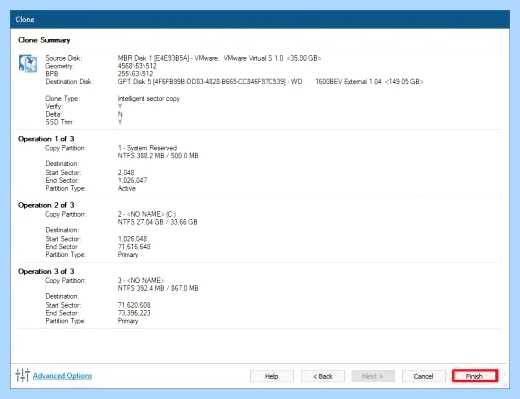Click the Destination Disk label

click(x=68, y=82)
